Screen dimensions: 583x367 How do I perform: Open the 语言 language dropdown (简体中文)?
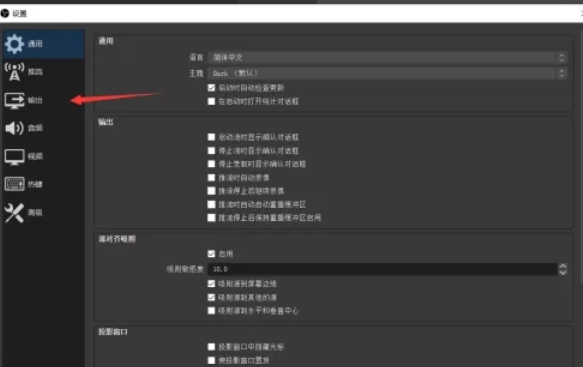[x=387, y=57]
